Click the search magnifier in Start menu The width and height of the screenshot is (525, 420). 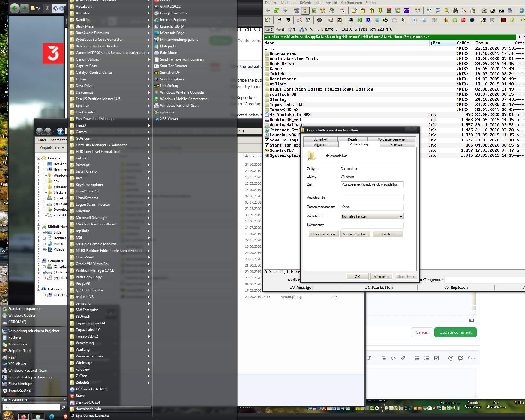click(63, 407)
